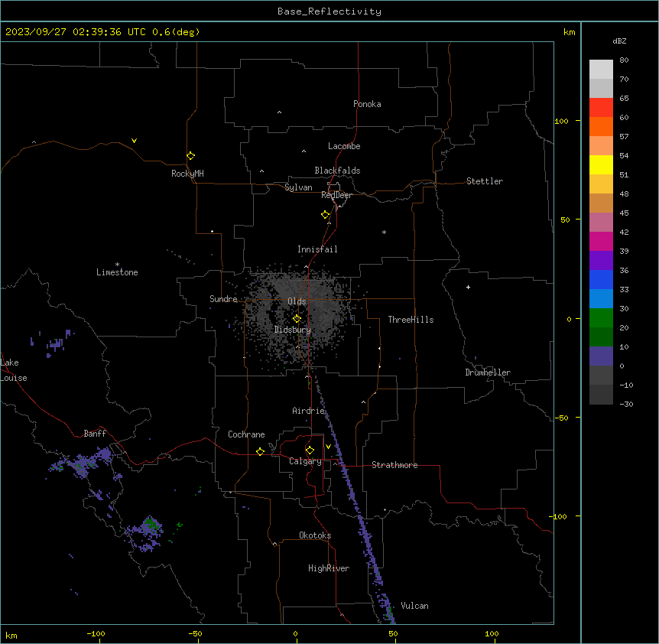The image size is (659, 644).
Task: Click the HighRiver city label
Action: point(329,568)
